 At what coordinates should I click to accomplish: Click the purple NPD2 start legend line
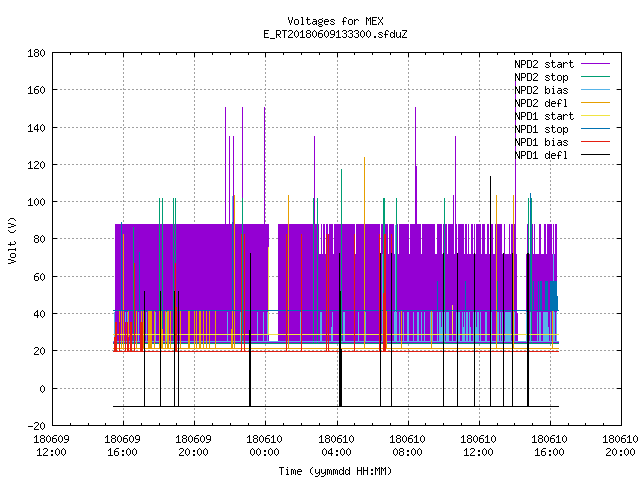click(x=596, y=64)
